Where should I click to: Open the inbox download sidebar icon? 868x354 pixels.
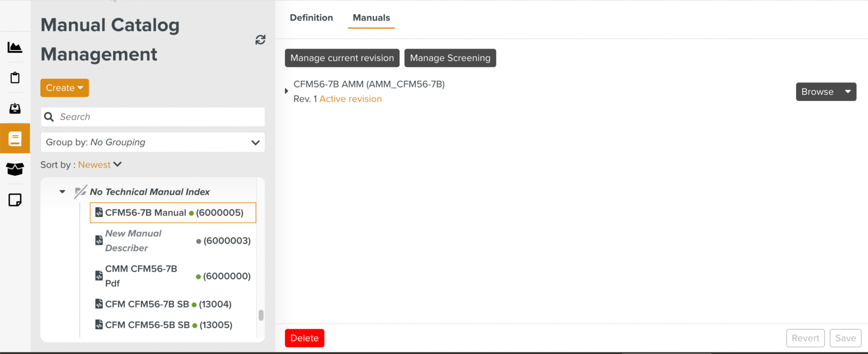click(15, 109)
